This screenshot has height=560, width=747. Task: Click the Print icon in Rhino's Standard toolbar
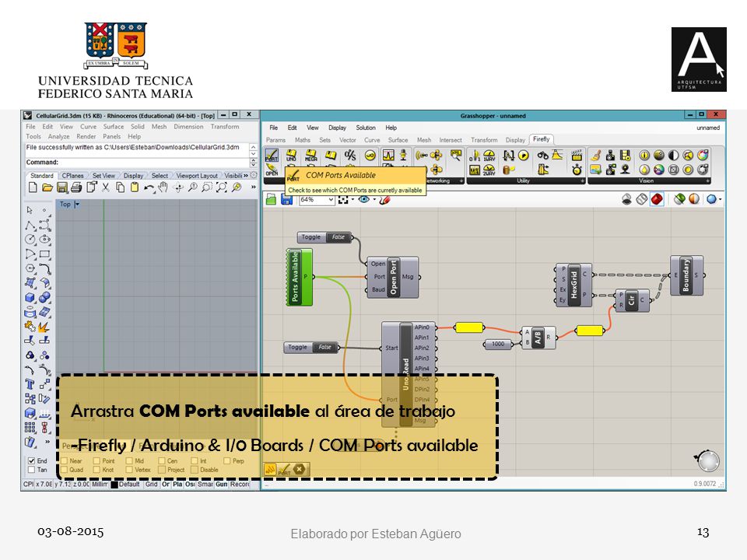click(x=76, y=187)
